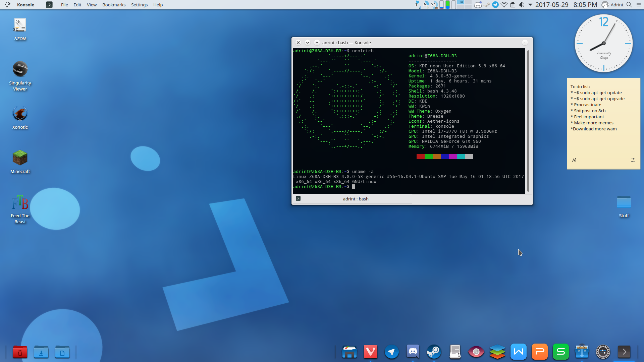Open note formatting options icon
The height and width of the screenshot is (362, 644).
click(x=633, y=160)
